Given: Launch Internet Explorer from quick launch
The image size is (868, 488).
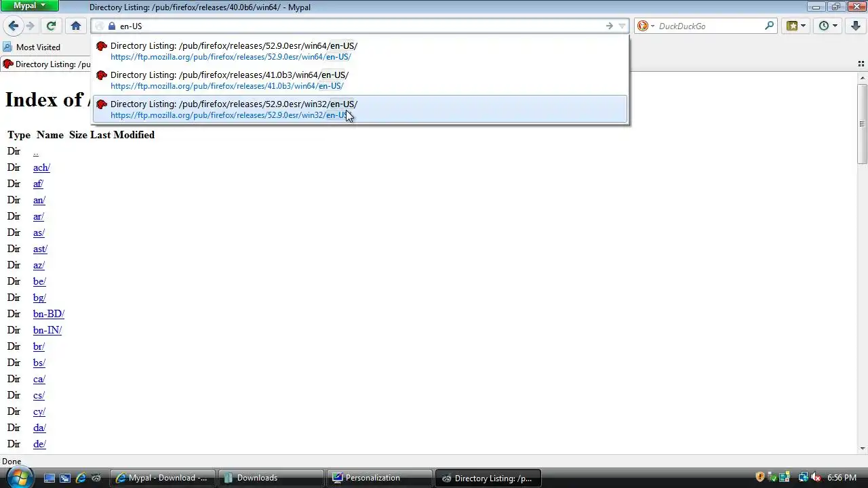Looking at the screenshot, I should click(81, 478).
